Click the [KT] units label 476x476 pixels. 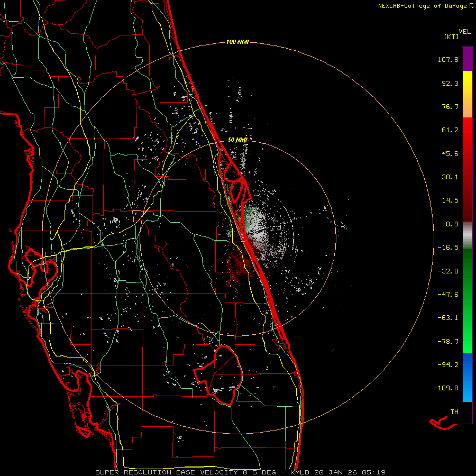point(452,36)
